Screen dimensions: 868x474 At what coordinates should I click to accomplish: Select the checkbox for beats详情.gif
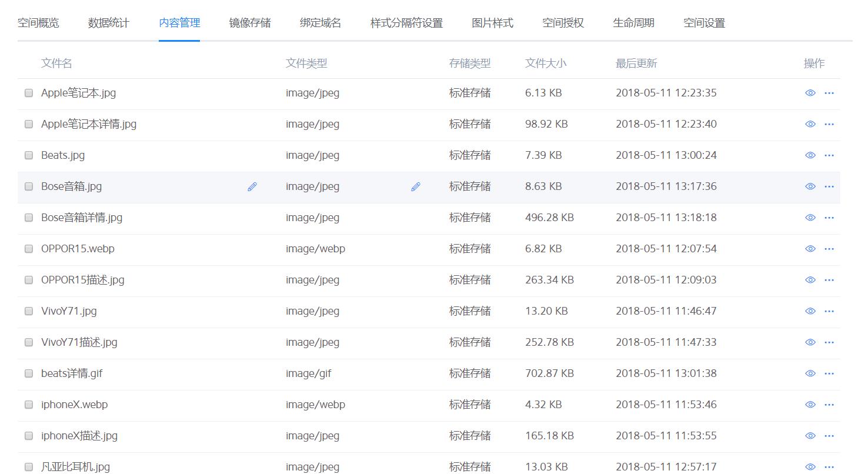[29, 373]
